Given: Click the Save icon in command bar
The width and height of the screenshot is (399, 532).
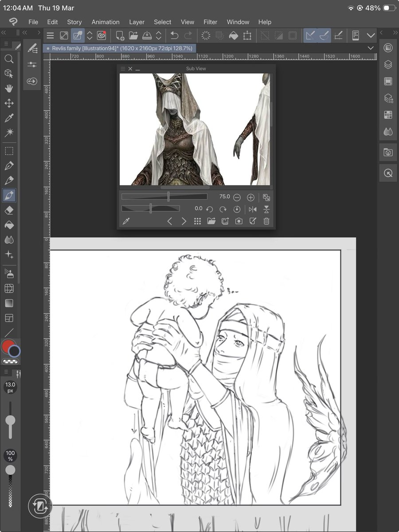Looking at the screenshot, I should pyautogui.click(x=147, y=36).
